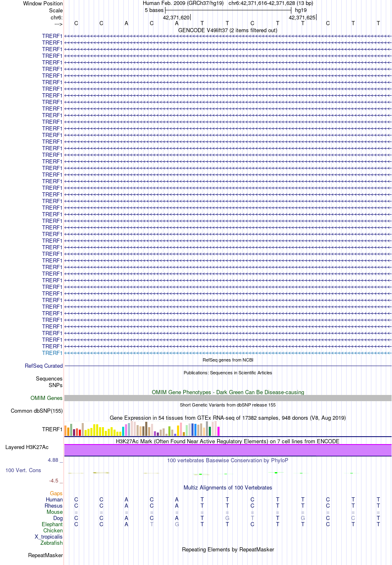Select the Mouse alignment row label
The image size is (392, 565).
click(54, 512)
